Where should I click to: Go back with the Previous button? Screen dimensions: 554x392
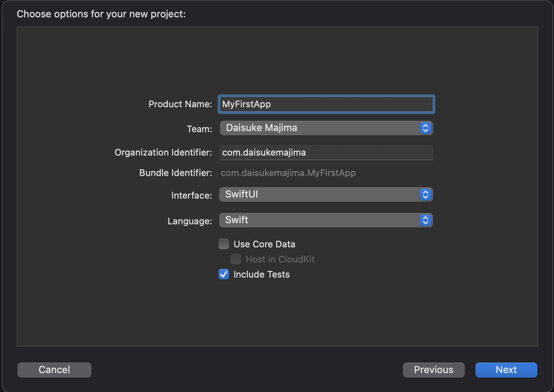click(433, 370)
